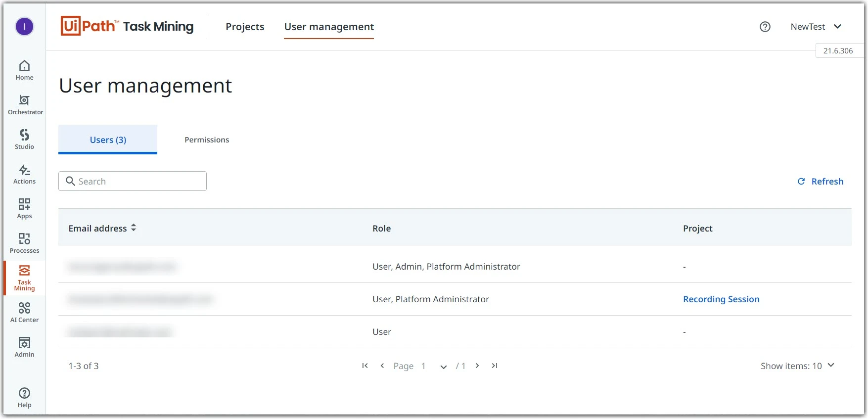
Task: Open the Home sidebar item
Action: (24, 70)
